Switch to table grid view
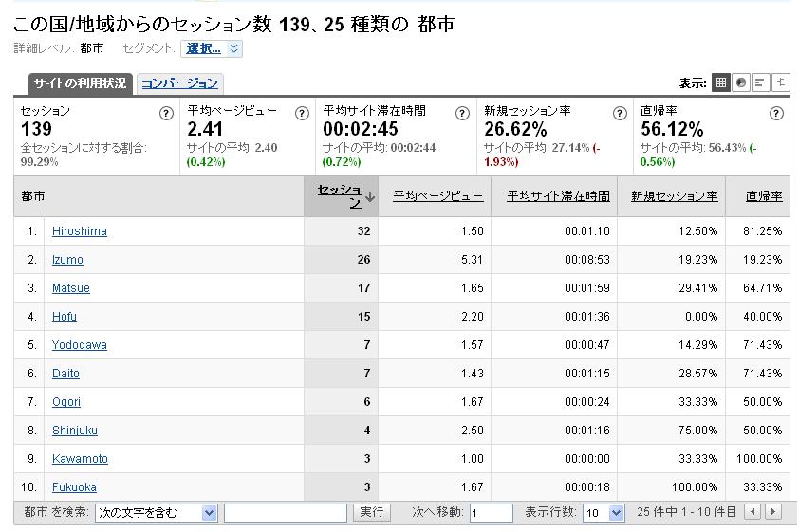 (721, 83)
